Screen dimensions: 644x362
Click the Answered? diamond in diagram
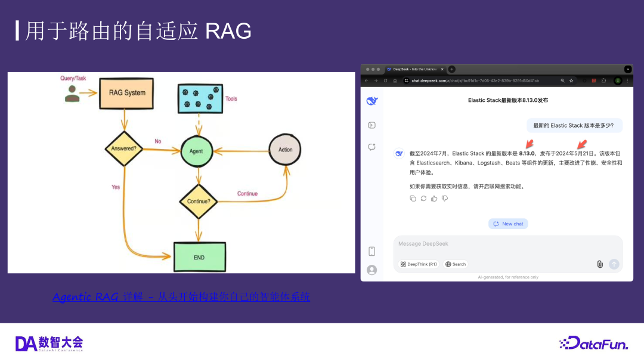point(123,148)
